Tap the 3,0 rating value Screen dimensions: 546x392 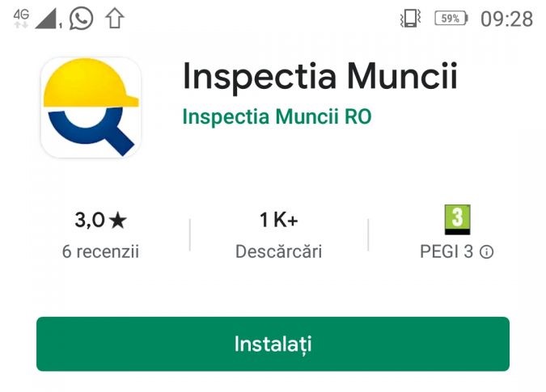coord(90,220)
